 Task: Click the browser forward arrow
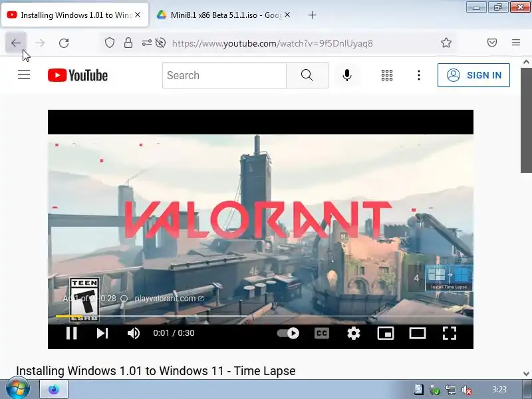(40, 43)
